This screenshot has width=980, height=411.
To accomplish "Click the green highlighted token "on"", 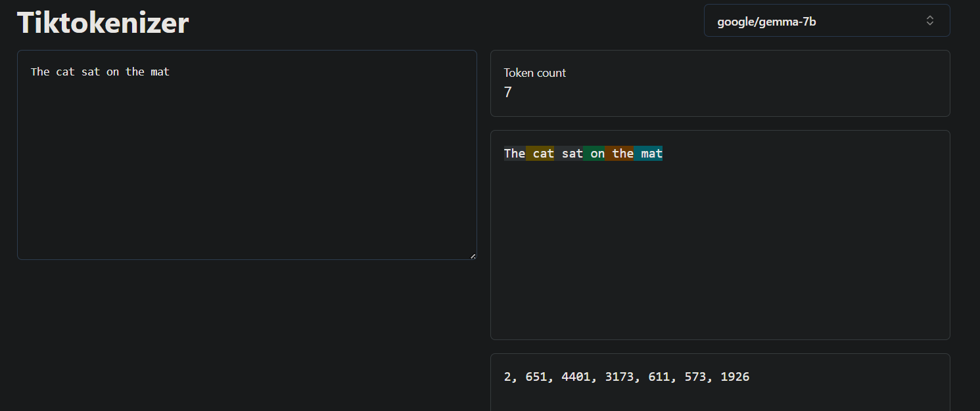I will pyautogui.click(x=594, y=154).
